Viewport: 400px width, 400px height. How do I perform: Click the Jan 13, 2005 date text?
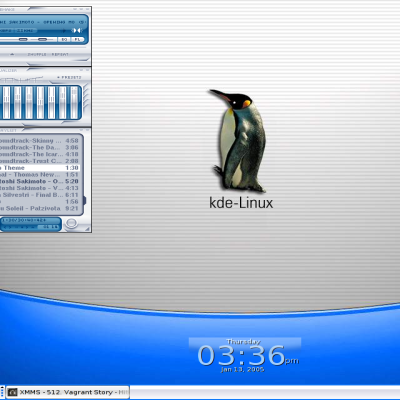243,370
